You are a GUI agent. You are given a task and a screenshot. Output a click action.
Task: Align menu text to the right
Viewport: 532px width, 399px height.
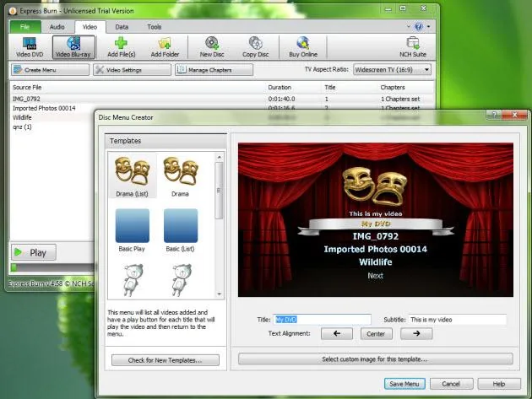coord(415,333)
